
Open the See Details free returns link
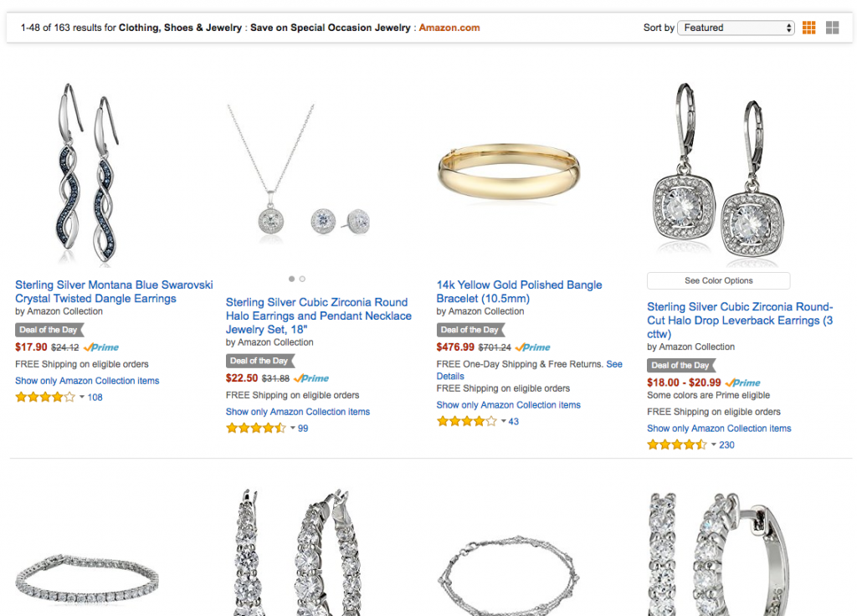pos(614,364)
